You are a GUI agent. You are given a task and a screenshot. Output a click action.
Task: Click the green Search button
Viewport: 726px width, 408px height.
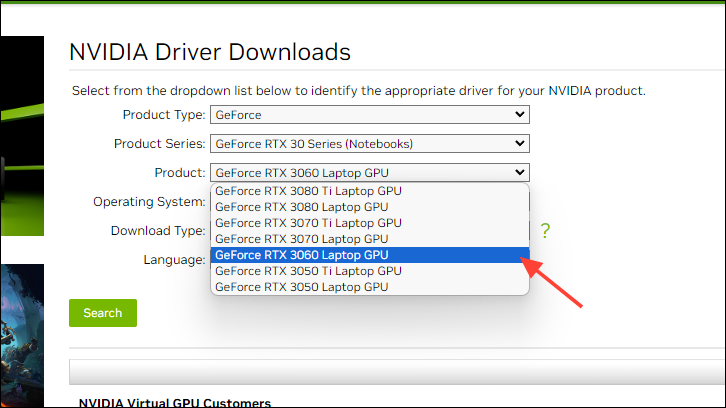[x=103, y=313]
